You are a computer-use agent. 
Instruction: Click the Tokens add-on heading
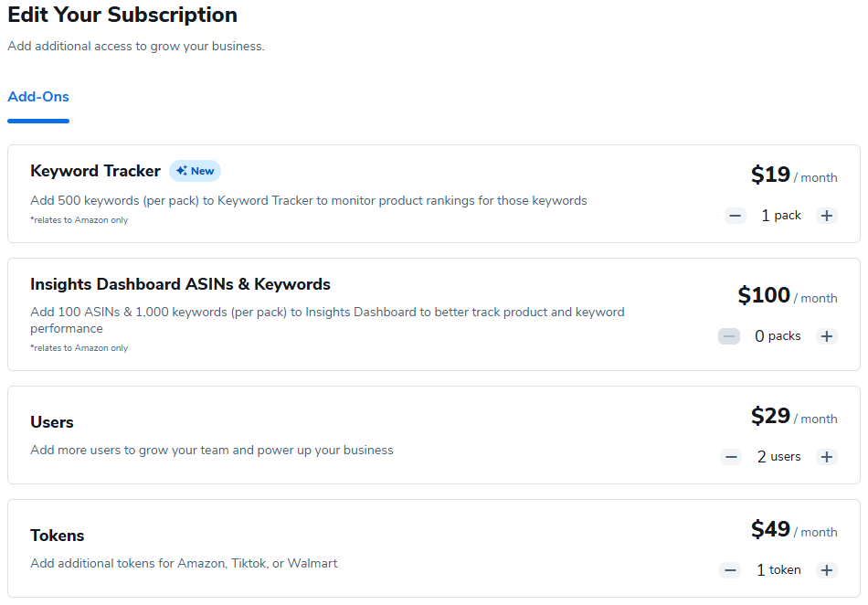coord(58,536)
